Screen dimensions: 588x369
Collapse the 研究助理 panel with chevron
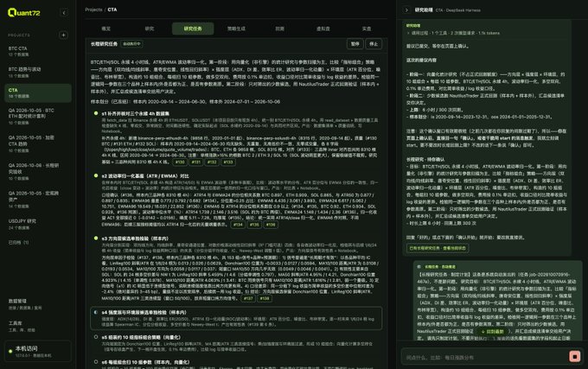pos(406,10)
